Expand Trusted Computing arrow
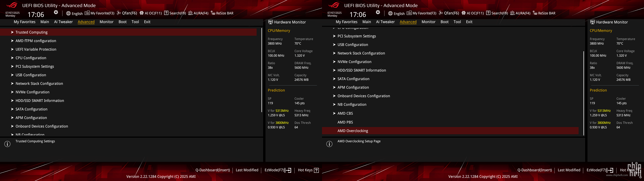Viewport: 644px width, 181px height. click(x=12, y=32)
